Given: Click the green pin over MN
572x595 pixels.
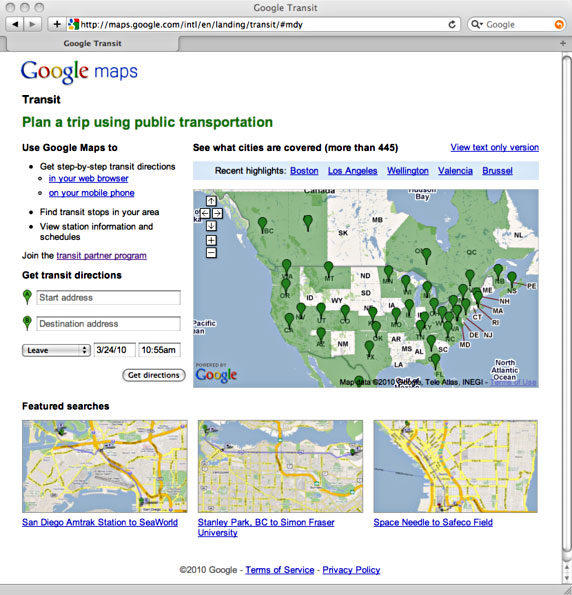Looking at the screenshot, I should coord(388,272).
